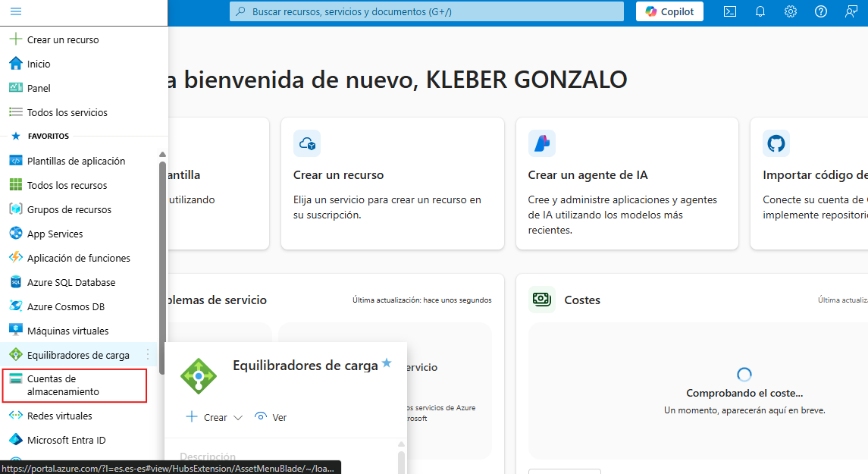Click the Equilibradores de carga sidebar icon
This screenshot has height=474, width=868.
[16, 354]
